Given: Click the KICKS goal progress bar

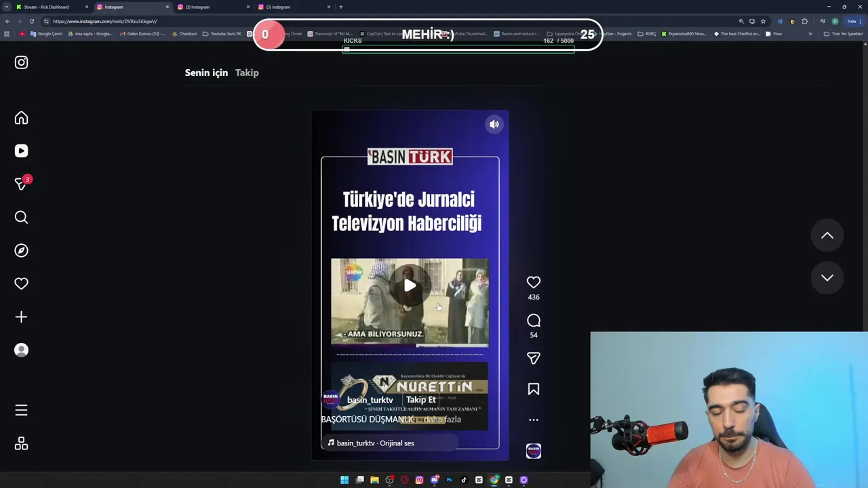Looking at the screenshot, I should [458, 49].
